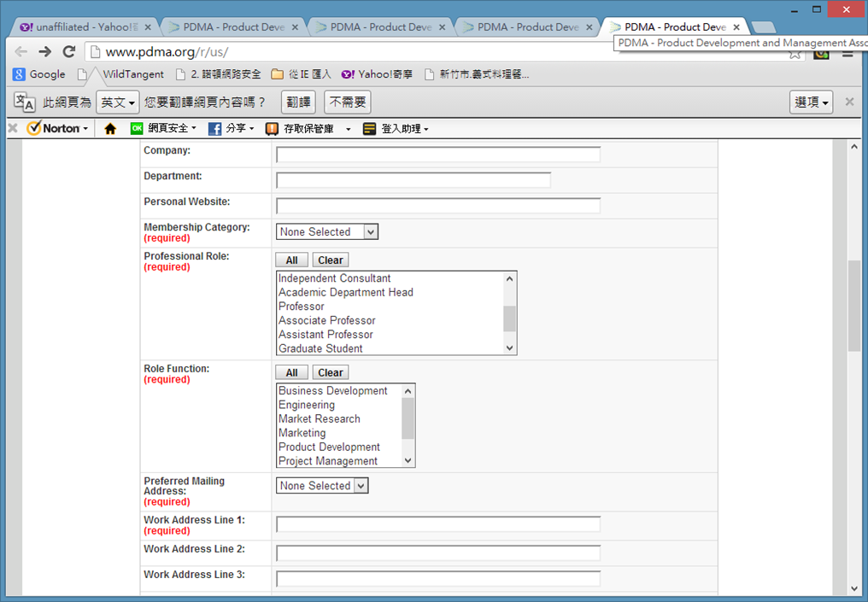Open the 2. 諾頓網路安全 bookmark
Image resolution: width=868 pixels, height=602 pixels.
point(218,74)
